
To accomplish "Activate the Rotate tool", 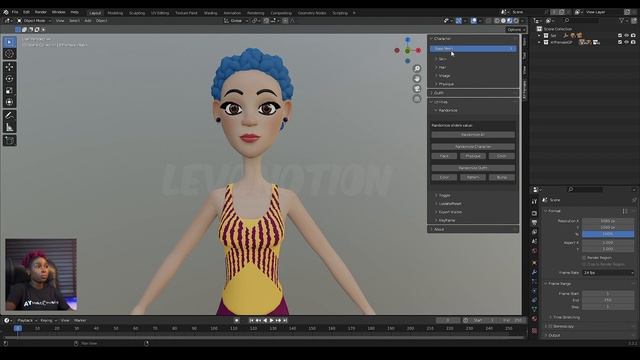I will [x=9, y=79].
